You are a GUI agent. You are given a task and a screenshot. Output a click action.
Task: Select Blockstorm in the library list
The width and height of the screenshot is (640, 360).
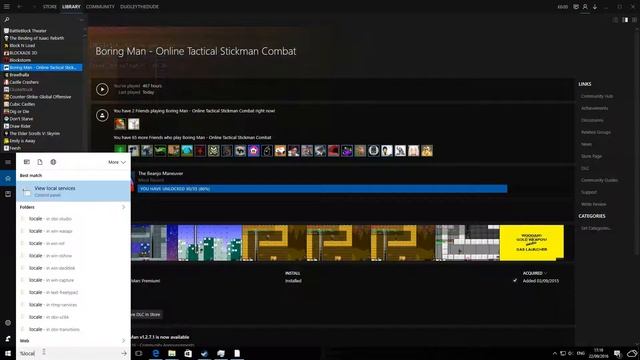click(x=20, y=60)
